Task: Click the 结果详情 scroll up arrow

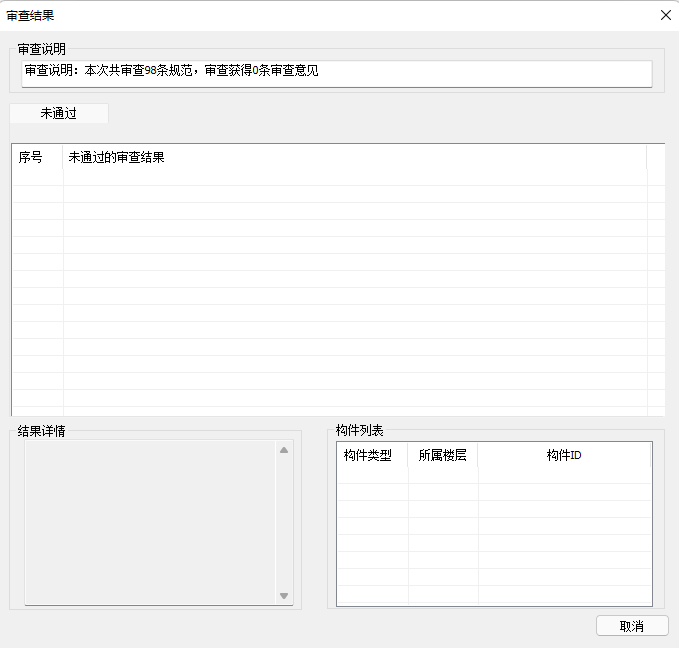Action: (x=284, y=450)
